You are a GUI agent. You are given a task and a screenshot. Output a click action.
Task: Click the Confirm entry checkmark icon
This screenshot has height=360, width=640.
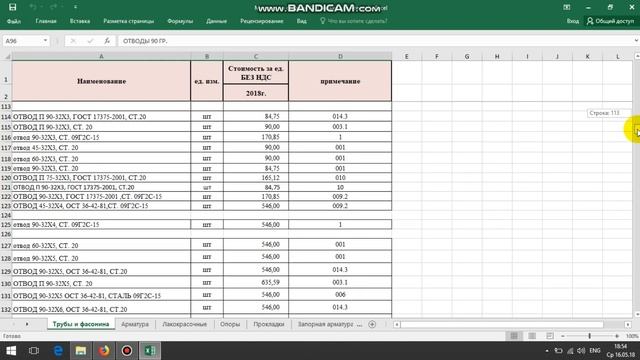pyautogui.click(x=90, y=41)
